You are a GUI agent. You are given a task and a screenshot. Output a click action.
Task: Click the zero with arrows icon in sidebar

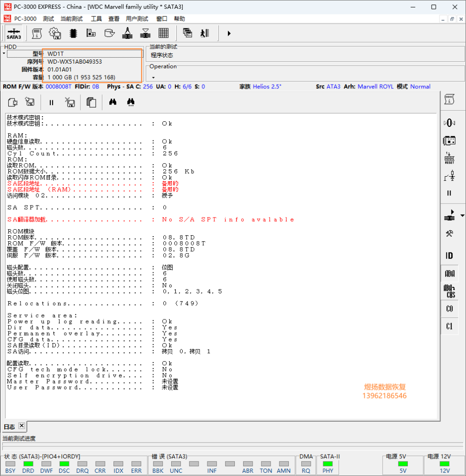(x=449, y=123)
